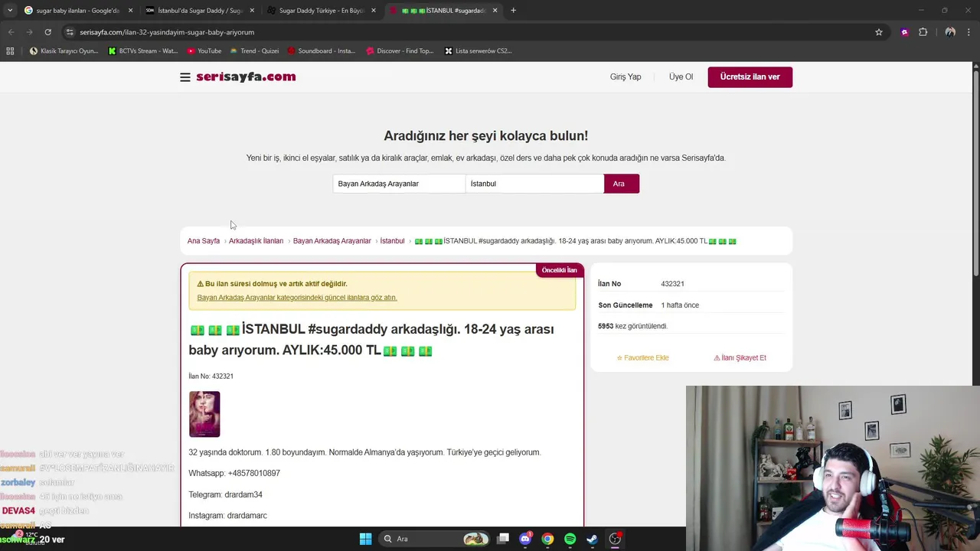This screenshot has height=551, width=980.
Task: Open Task View in the taskbar
Action: pos(503,539)
